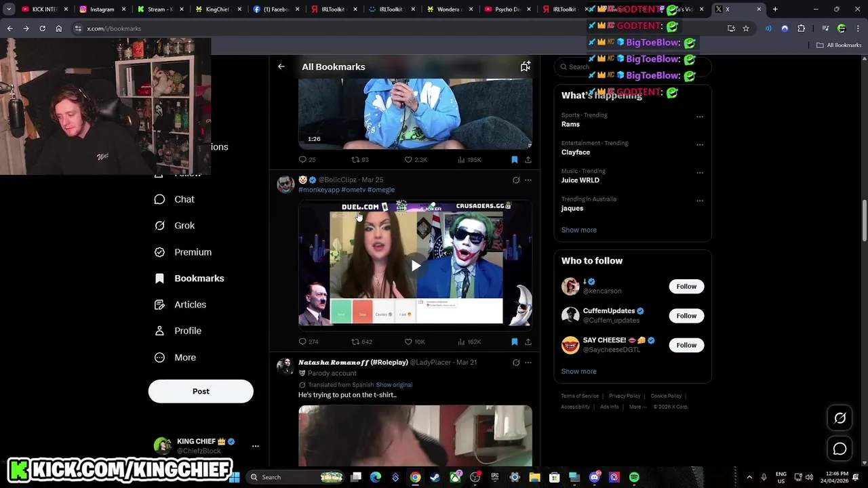Reload the page in Chrome

(x=42, y=28)
